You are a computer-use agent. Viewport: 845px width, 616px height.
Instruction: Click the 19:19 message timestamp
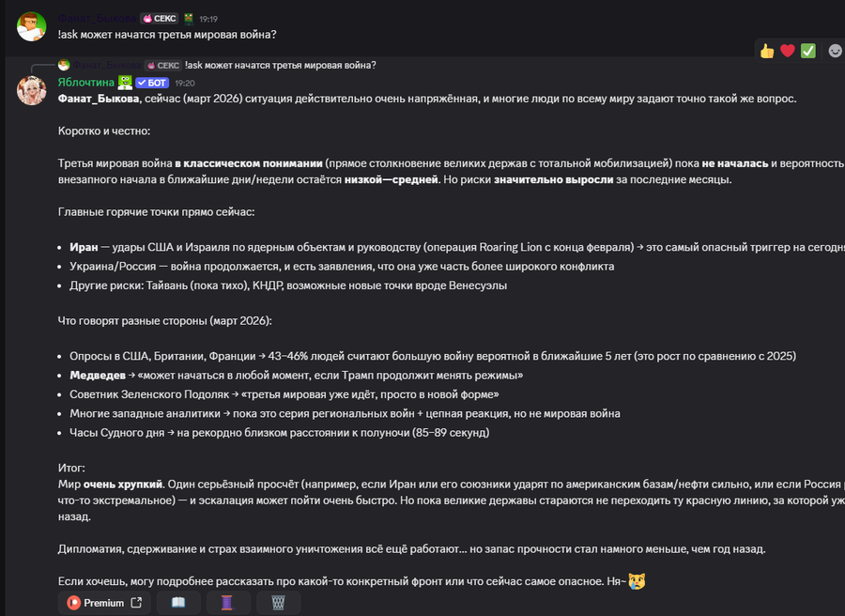pyautogui.click(x=208, y=18)
